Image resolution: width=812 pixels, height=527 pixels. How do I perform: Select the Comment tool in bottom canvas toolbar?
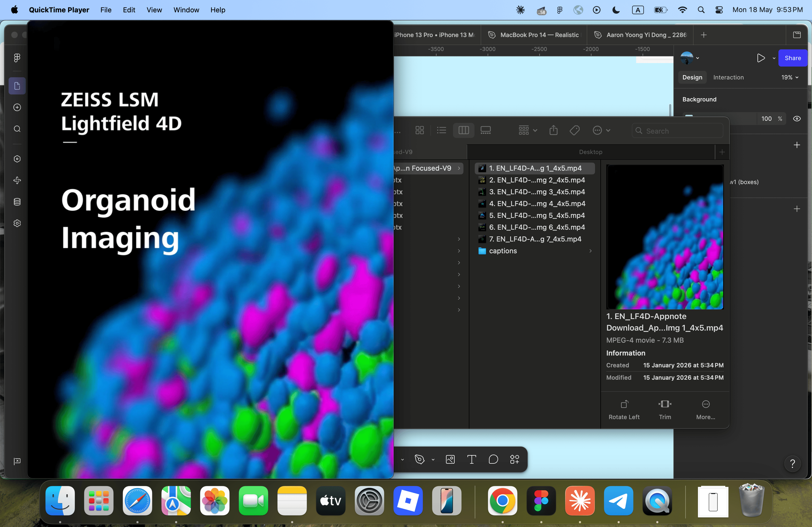(x=493, y=459)
